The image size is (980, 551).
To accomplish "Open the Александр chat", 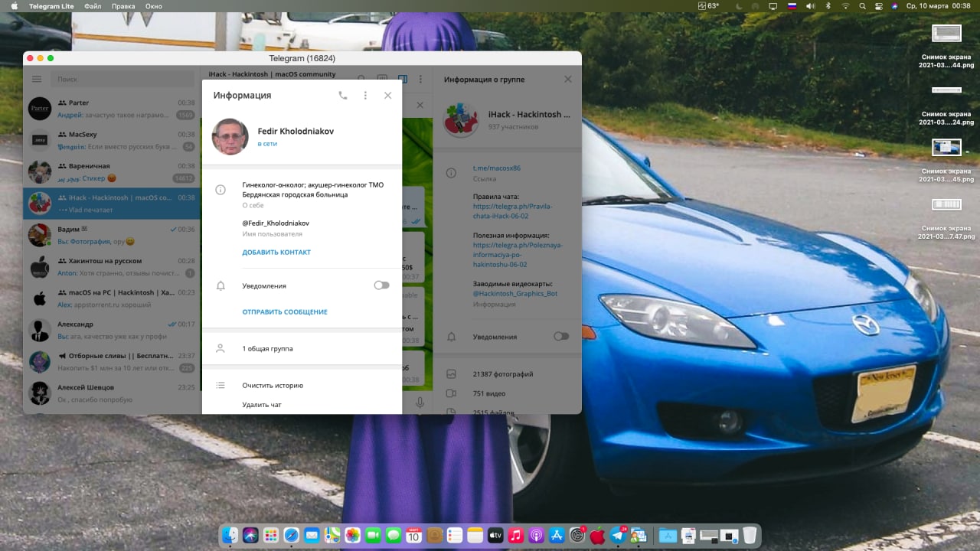I will pyautogui.click(x=112, y=330).
